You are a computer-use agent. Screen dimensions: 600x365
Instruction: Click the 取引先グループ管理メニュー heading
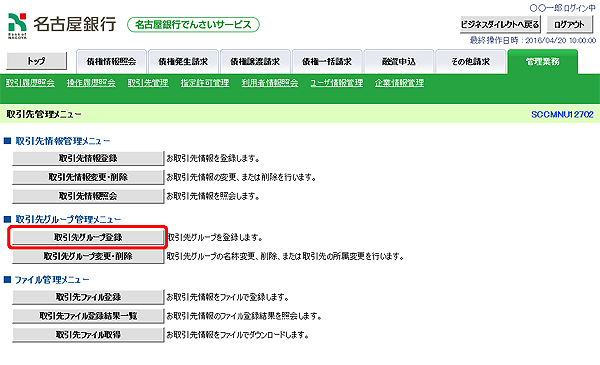[x=68, y=220]
